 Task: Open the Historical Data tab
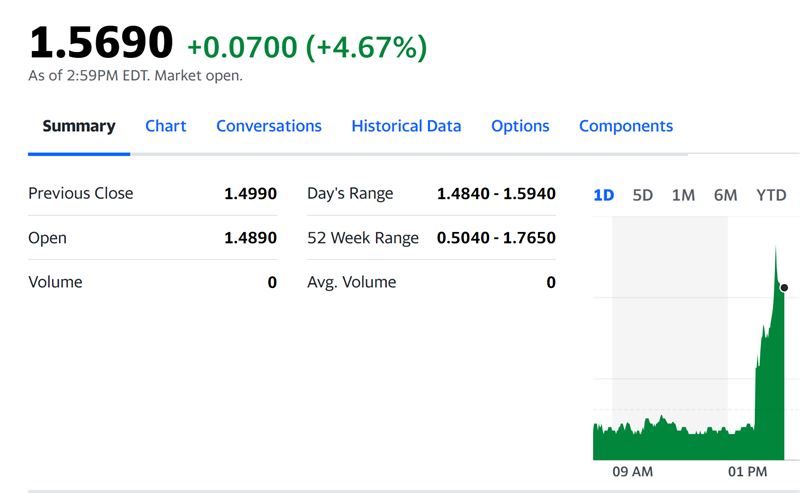point(406,126)
